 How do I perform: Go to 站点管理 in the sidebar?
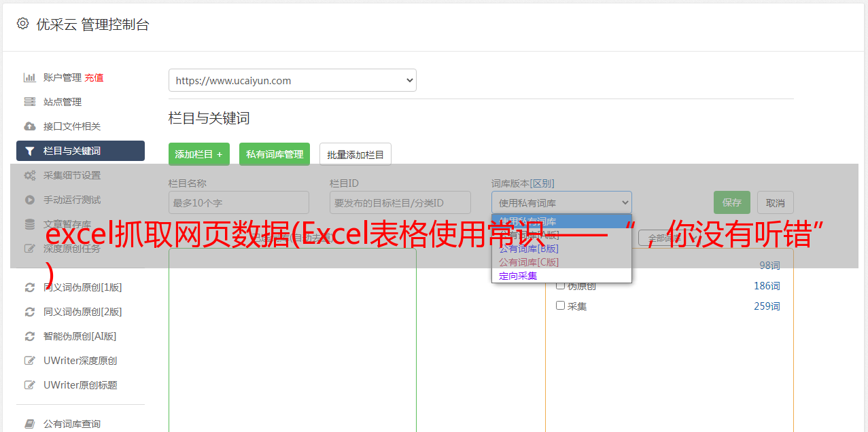pyautogui.click(x=63, y=102)
